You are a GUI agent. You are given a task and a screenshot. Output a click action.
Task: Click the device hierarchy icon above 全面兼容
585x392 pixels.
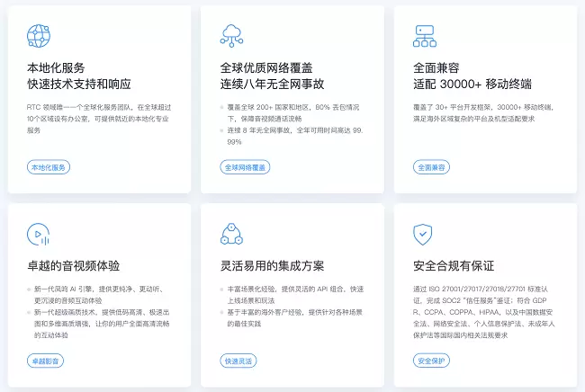424,36
